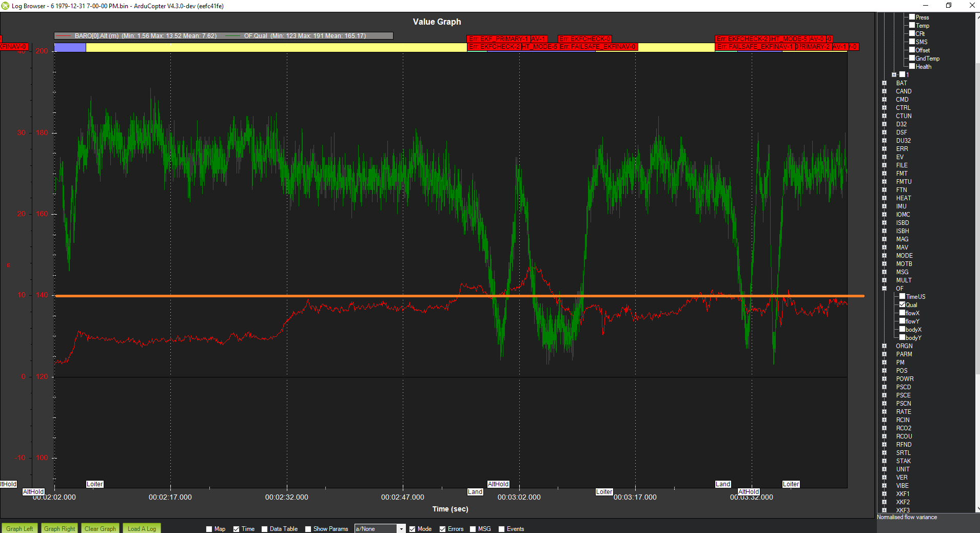Screen dimensions: 980x533
Task: Click the first Loiter mode label
Action: [95, 484]
